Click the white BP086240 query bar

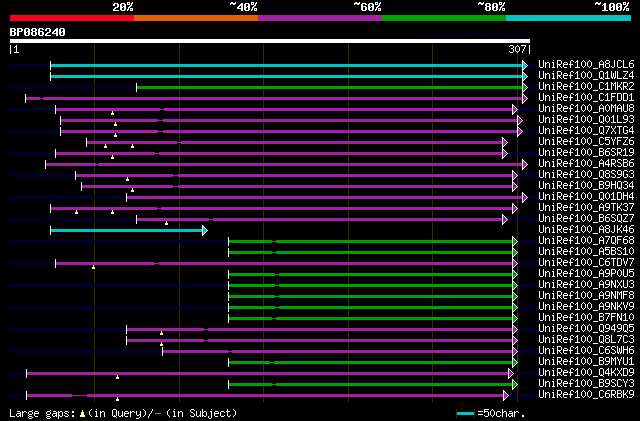tap(270, 41)
